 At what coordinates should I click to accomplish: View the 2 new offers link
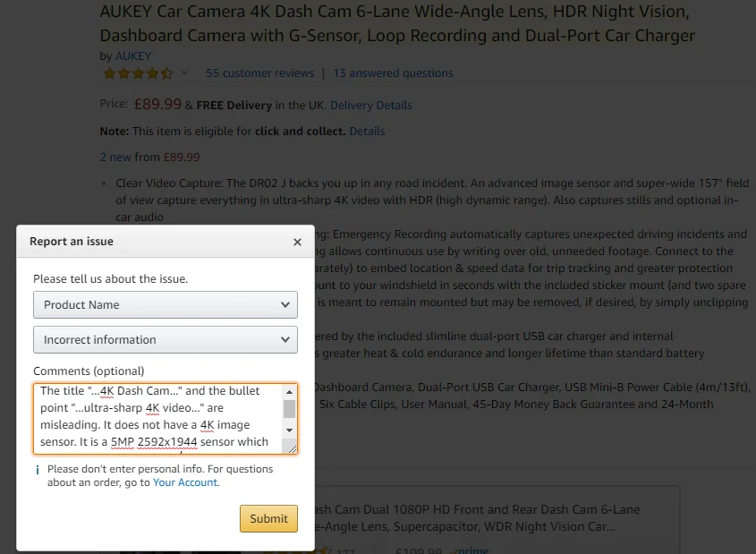(115, 158)
